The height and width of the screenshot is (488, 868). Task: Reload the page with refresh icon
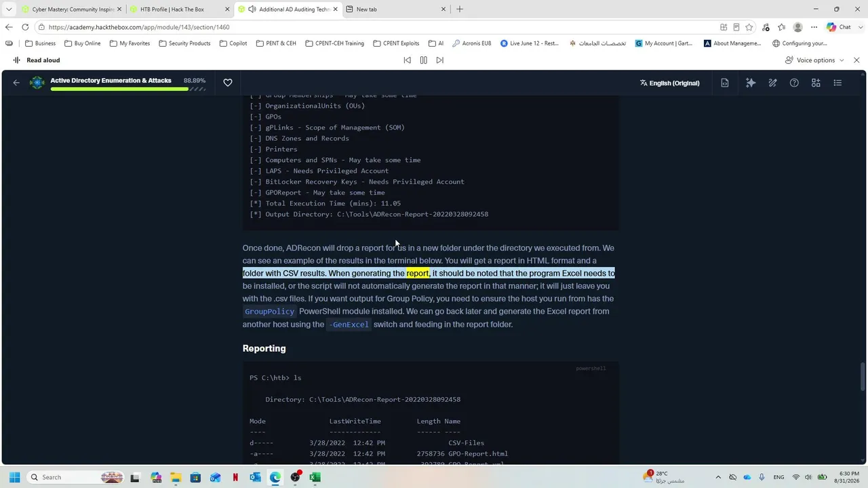25,27
